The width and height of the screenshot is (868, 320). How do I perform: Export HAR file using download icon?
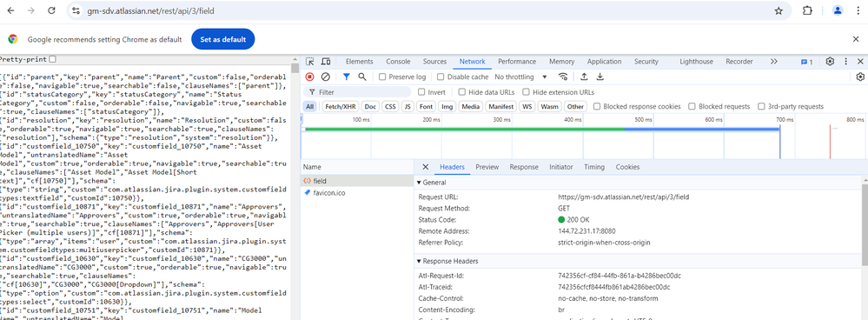coord(600,77)
